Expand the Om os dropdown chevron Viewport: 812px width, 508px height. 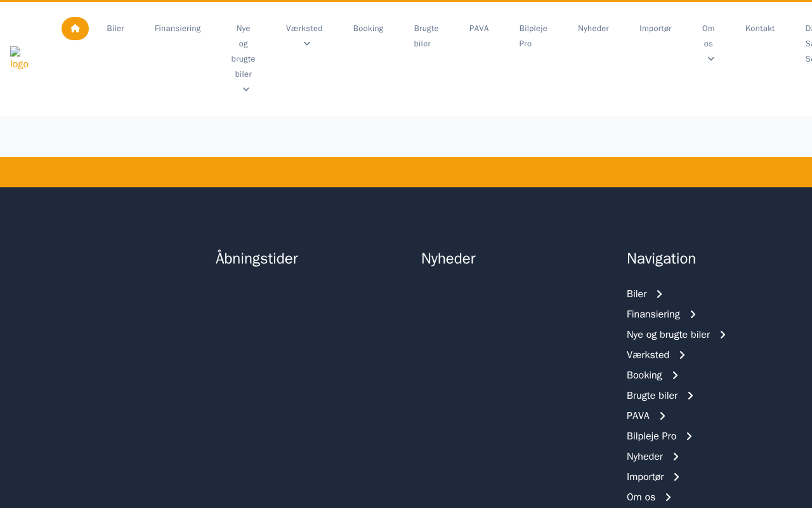pyautogui.click(x=711, y=59)
